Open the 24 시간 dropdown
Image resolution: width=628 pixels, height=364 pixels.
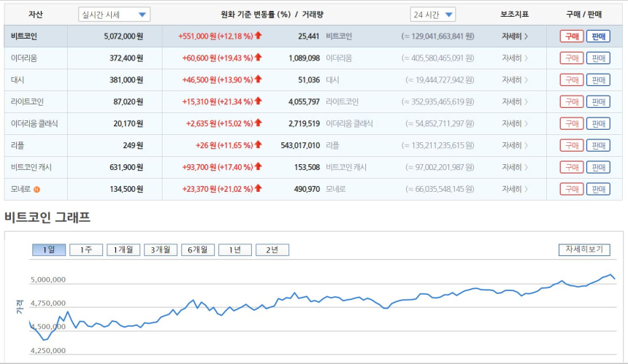point(432,15)
